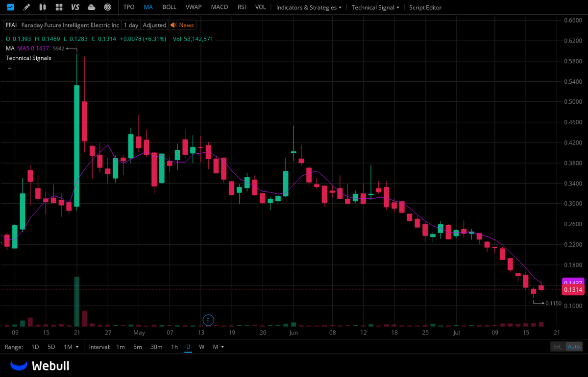Click the tall green volume bar on 21

[77, 301]
